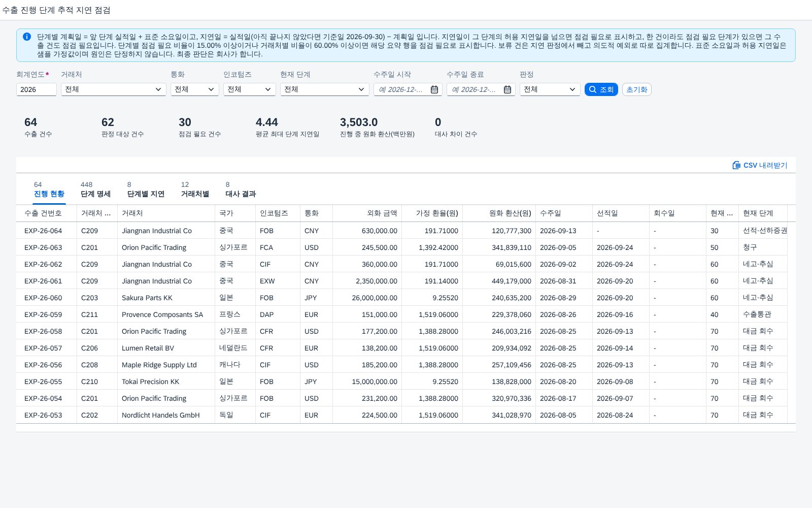This screenshot has width=812, height=508.
Task: Click the 원화 환산(원) column header
Action: pos(499,213)
